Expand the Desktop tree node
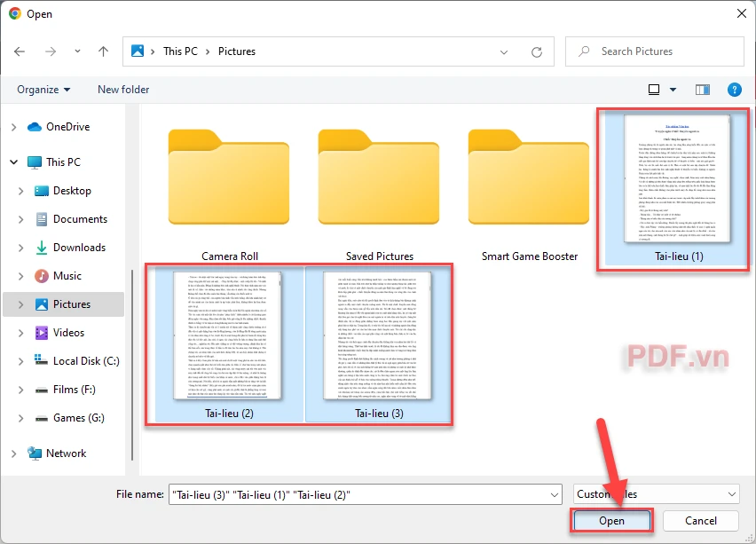 tap(20, 191)
